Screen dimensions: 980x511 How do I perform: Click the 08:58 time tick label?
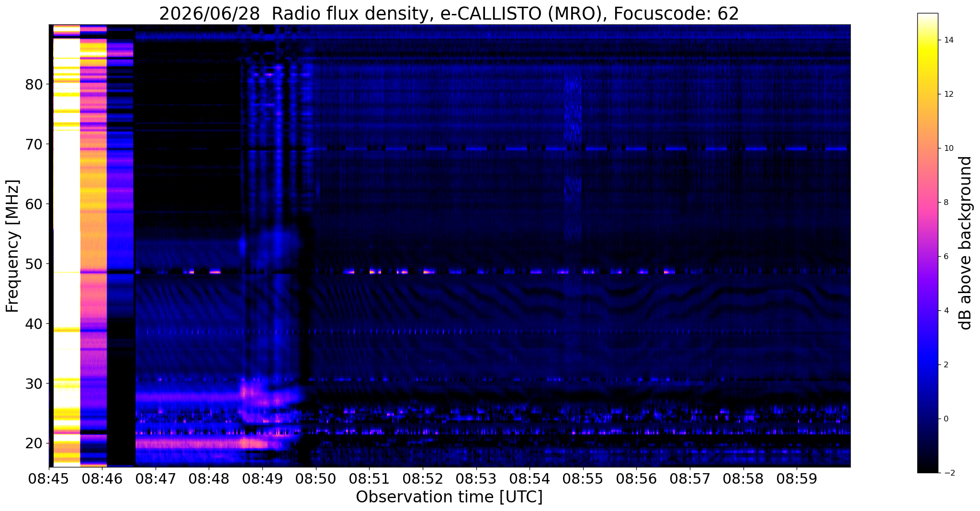(x=743, y=478)
